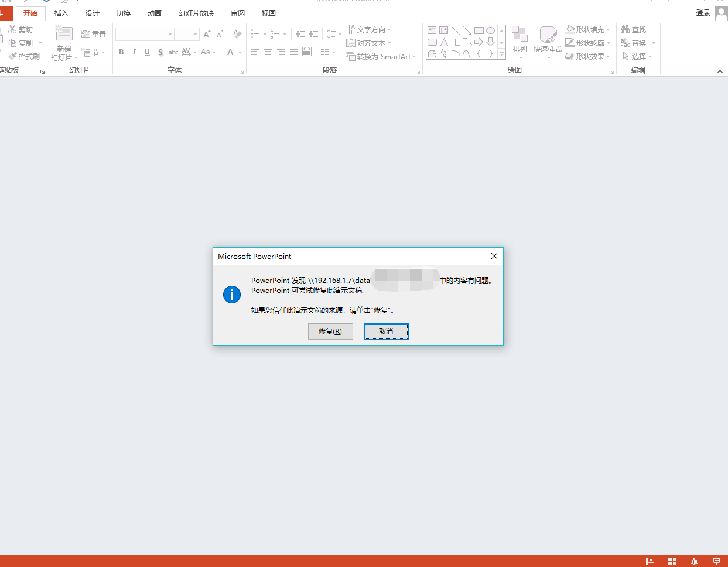The width and height of the screenshot is (728, 567).
Task: Switch to the Animations (动画) tab
Action: point(155,13)
